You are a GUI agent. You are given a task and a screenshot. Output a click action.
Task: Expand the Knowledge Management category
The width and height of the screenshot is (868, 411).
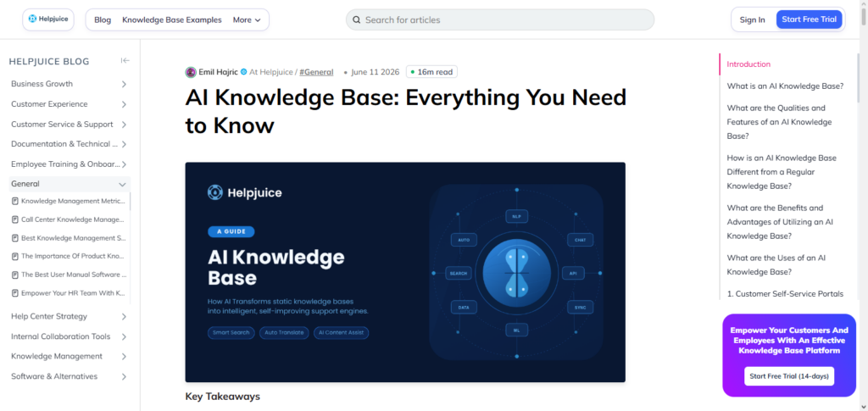coord(124,356)
